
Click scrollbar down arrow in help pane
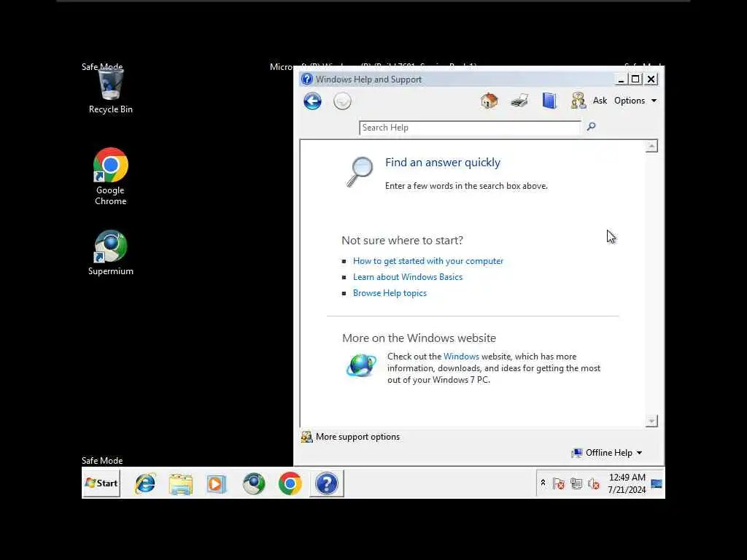[651, 421]
